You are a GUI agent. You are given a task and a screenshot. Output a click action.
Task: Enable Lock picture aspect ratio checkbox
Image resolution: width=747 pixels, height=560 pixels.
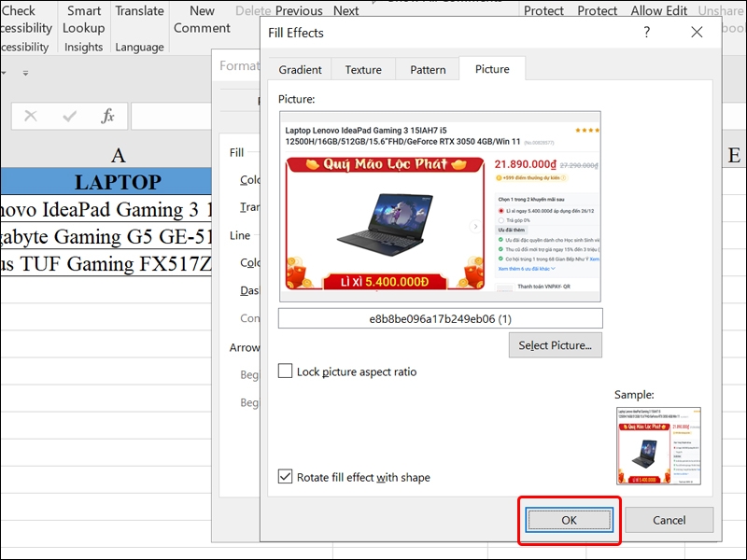pos(285,371)
